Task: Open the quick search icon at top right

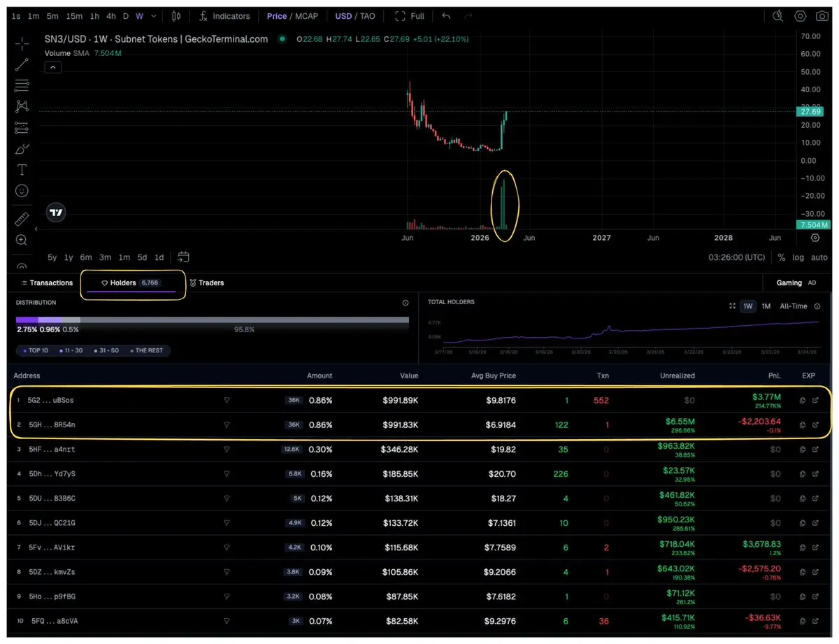Action: coord(778,16)
